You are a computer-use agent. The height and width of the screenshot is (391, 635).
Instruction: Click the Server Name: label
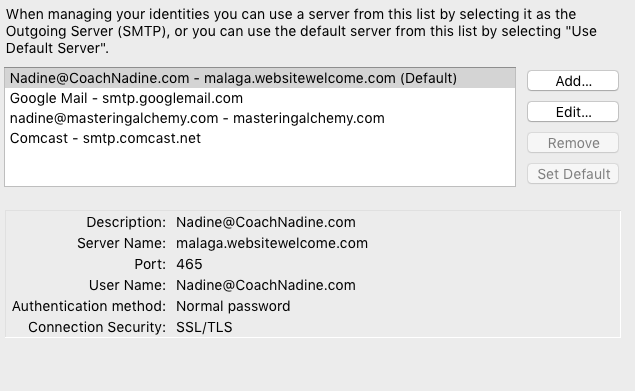point(121,243)
